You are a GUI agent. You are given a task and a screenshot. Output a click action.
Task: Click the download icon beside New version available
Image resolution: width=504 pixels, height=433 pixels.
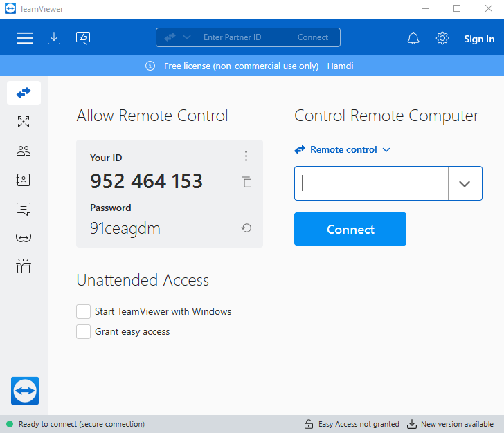pyautogui.click(x=412, y=424)
